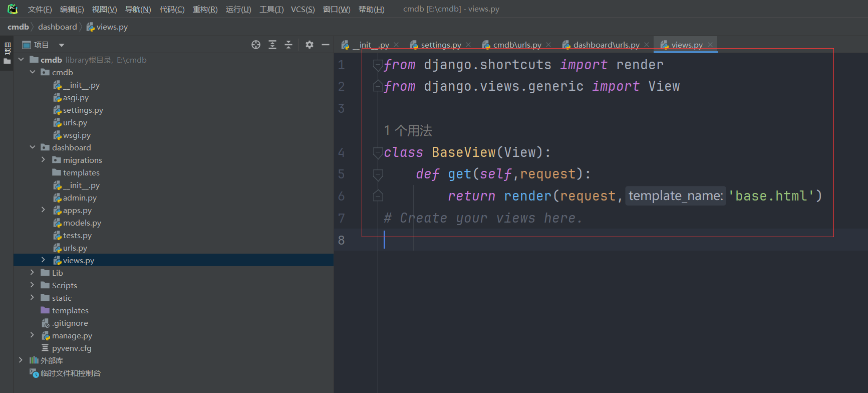868x393 pixels.
Task: Close the __init__.py editor tab
Action: pyautogui.click(x=396, y=45)
